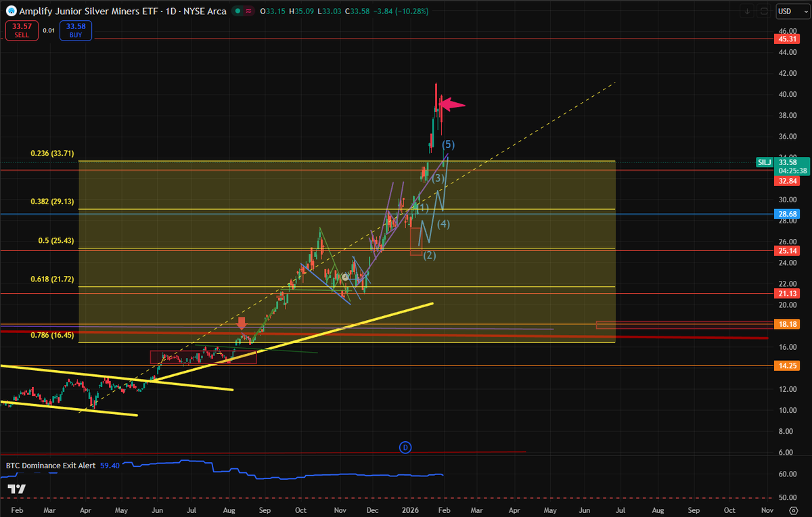
Task: Select the 0.382 (29.13) Fibonacci level label
Action: pos(52,202)
